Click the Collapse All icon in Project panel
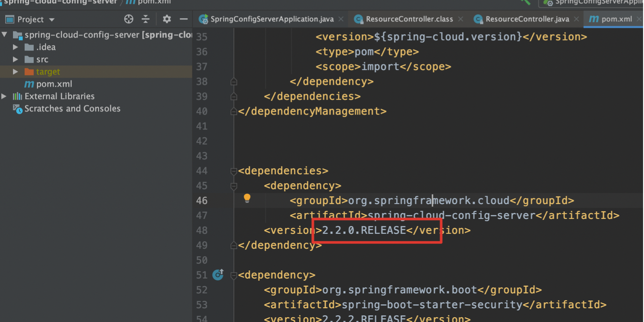This screenshot has height=322, width=644. pyautogui.click(x=146, y=19)
